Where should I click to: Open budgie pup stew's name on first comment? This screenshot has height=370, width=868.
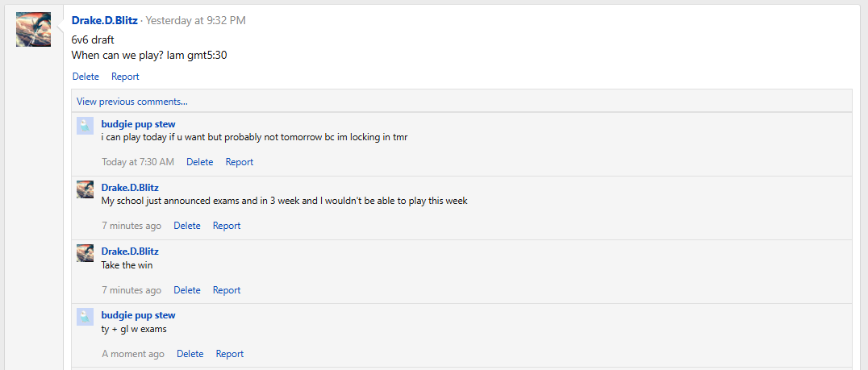point(138,124)
